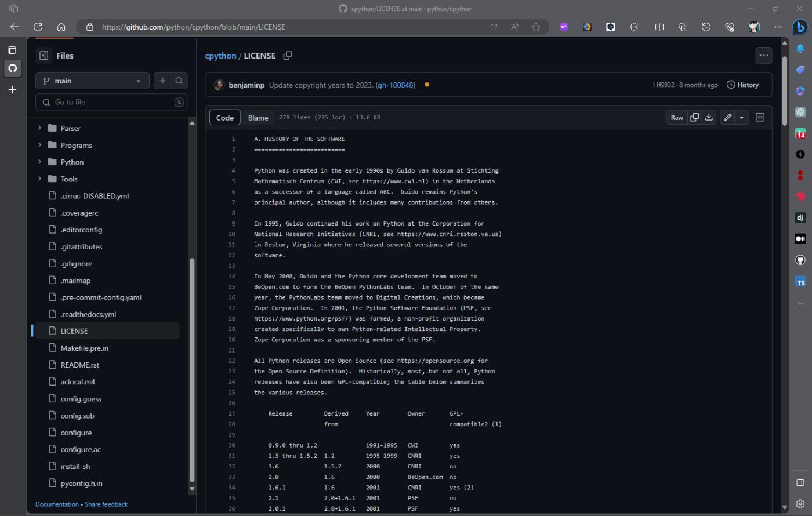Copy raw file contents
This screenshot has height=516, width=812.
(x=694, y=117)
